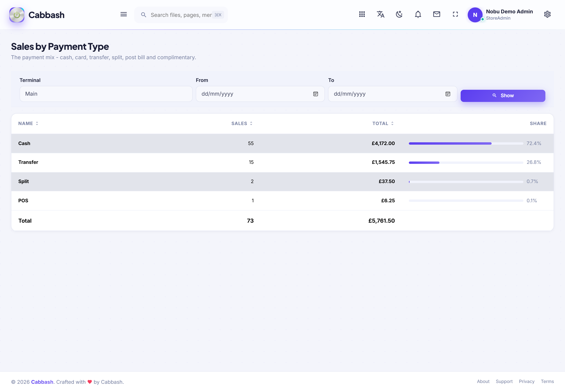The width and height of the screenshot is (565, 392).
Task: Open the To date calendar picker
Action: (x=448, y=94)
